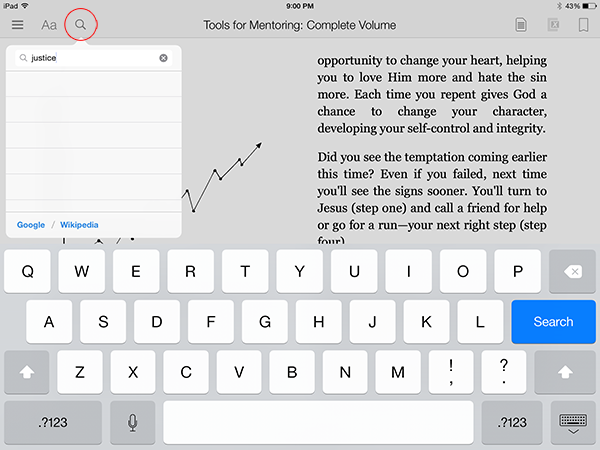Viewport: 600px width, 450px height.
Task: Tap the C key
Action: [x=186, y=372]
